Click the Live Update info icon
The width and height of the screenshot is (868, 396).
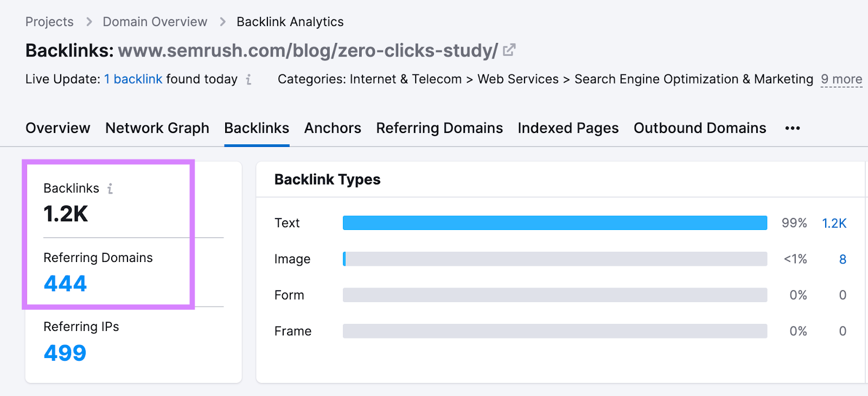pos(248,80)
